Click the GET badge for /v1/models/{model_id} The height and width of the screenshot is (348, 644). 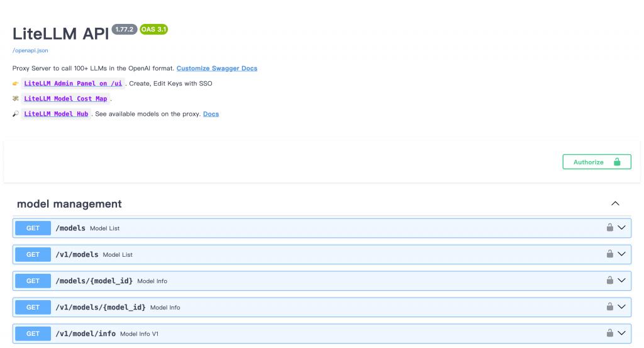coord(33,307)
